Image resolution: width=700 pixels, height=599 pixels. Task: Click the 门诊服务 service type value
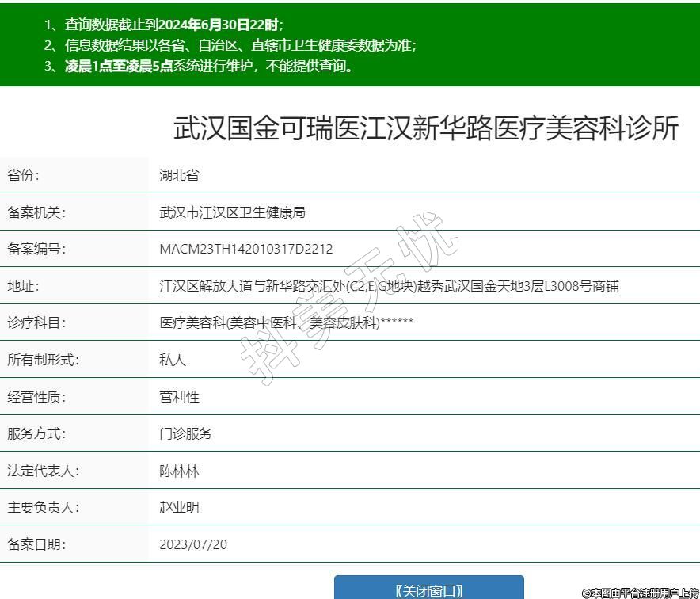[185, 434]
